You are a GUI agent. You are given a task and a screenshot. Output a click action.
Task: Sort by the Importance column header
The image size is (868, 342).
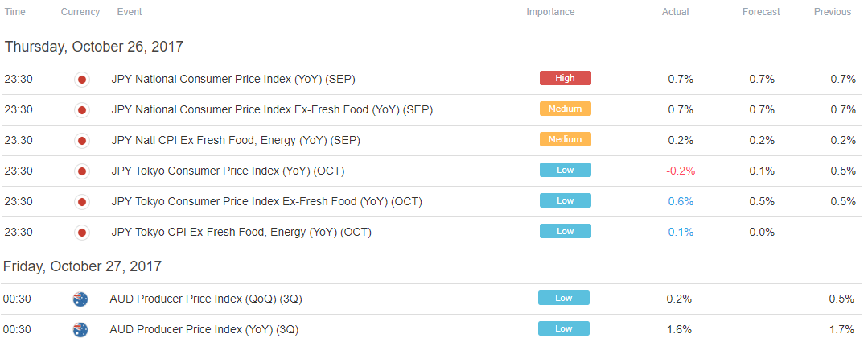(550, 11)
